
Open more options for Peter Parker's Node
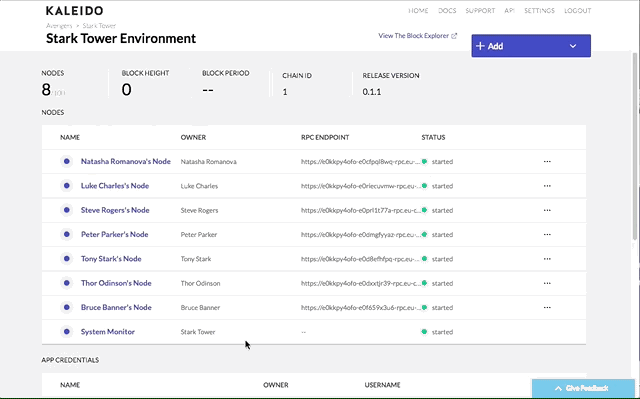tap(547, 234)
